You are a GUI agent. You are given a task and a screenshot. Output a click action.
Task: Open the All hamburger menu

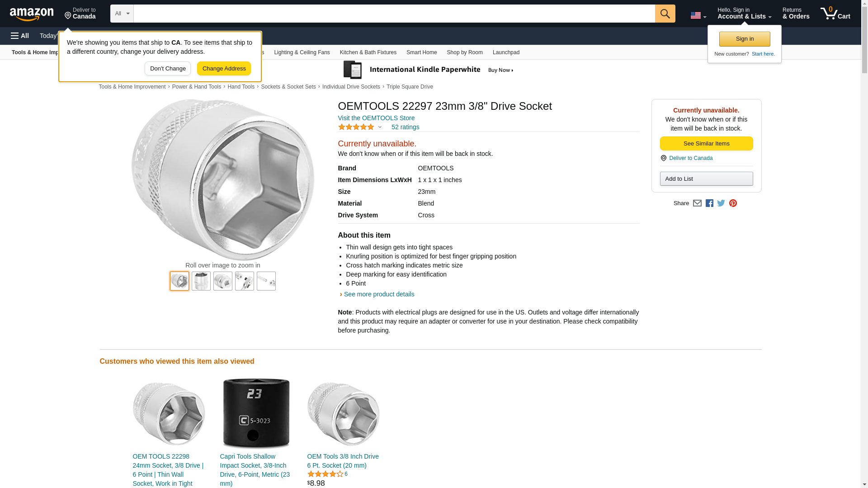[x=20, y=36]
